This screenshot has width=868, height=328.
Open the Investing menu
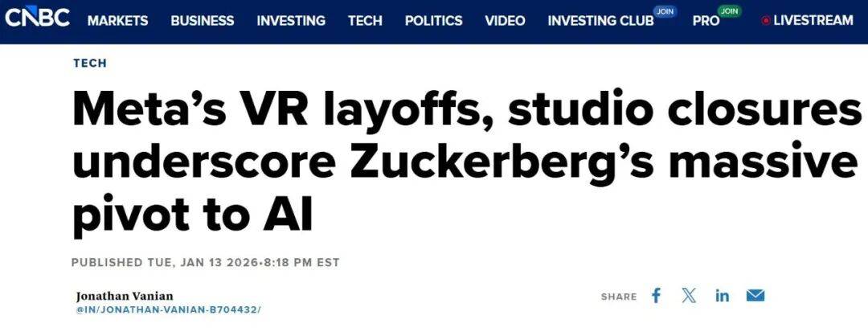291,22
